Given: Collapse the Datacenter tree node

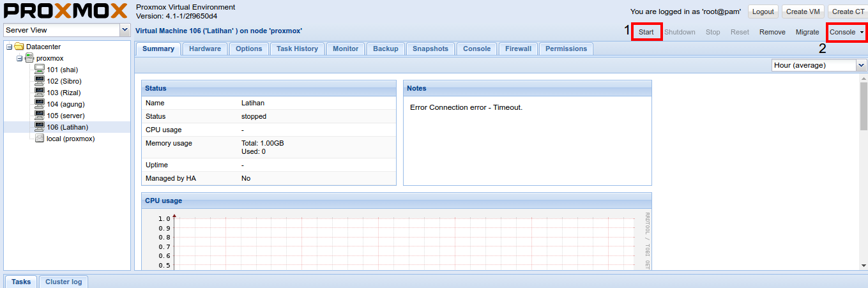Looking at the screenshot, I should tap(10, 47).
